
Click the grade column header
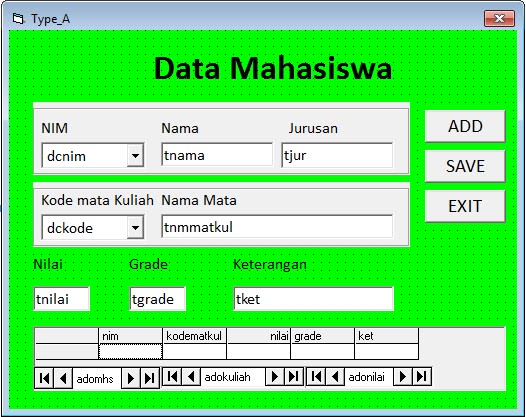coord(322,336)
